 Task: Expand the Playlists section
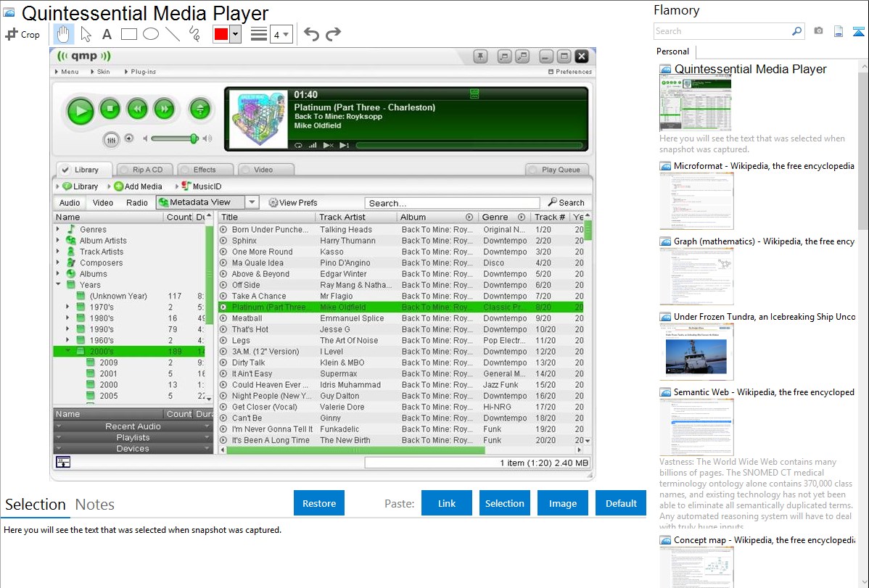[x=133, y=437]
